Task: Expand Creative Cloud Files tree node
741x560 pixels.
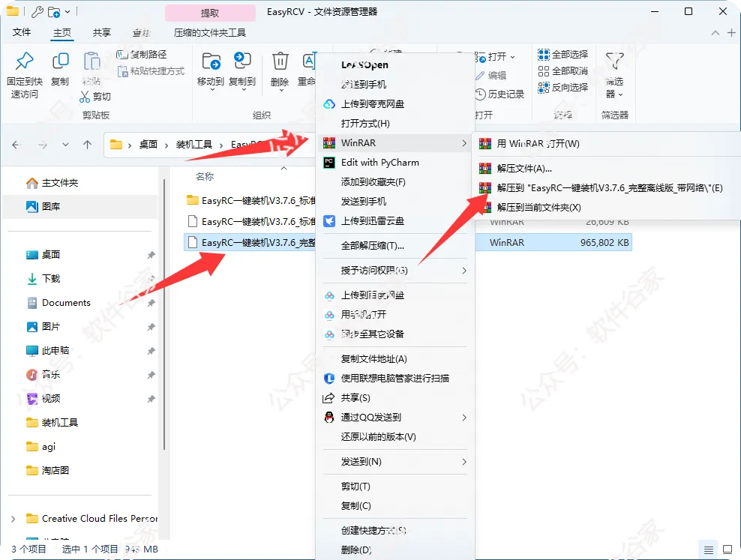Action: 13,519
